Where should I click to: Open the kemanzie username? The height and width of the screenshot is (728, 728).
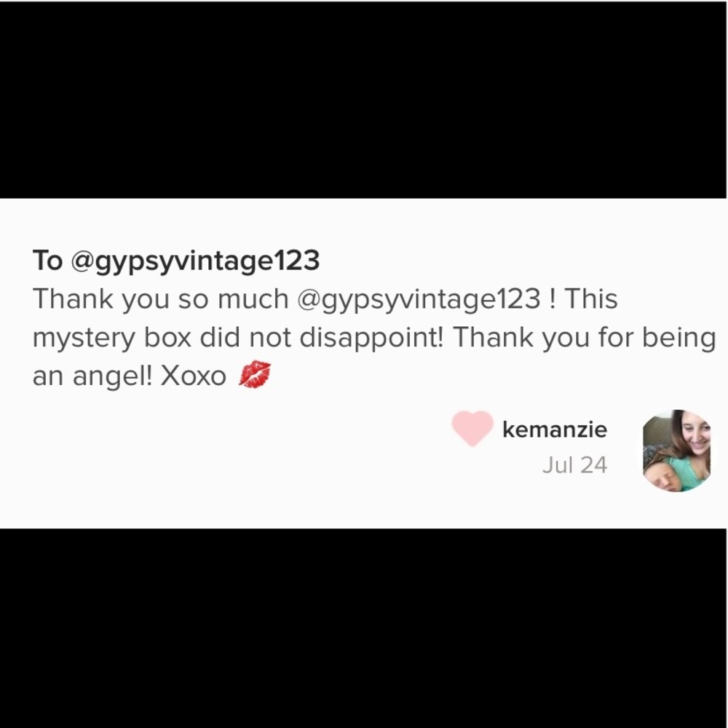click(554, 430)
